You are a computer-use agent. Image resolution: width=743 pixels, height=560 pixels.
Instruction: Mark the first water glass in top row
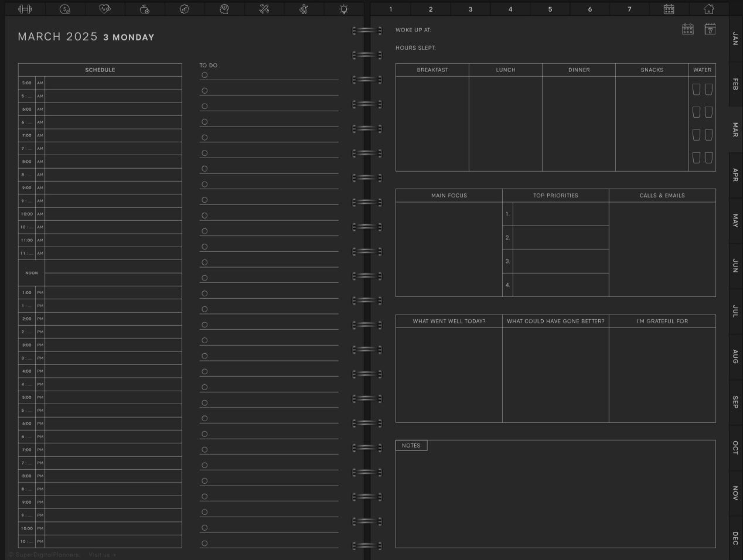696,89
